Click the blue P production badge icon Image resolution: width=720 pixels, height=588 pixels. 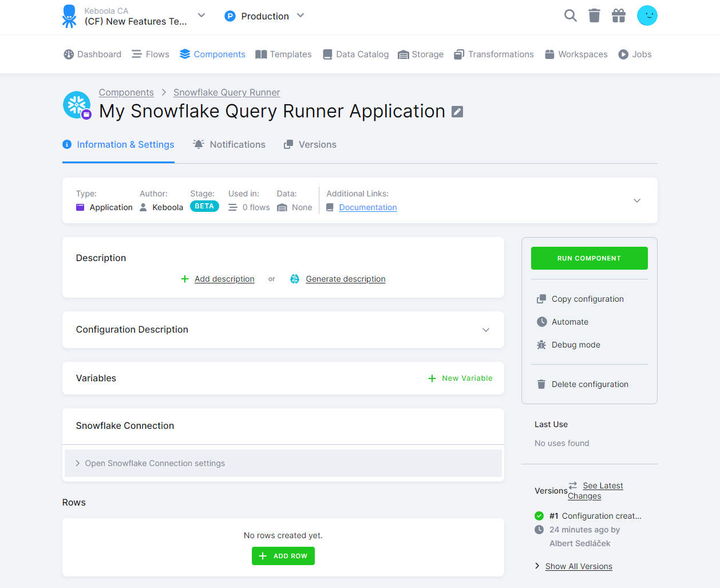coord(230,16)
